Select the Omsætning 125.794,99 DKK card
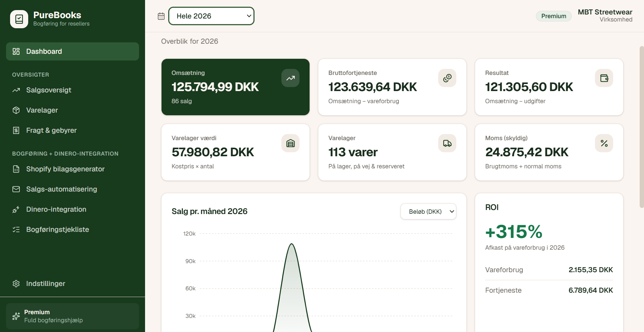 click(x=235, y=87)
